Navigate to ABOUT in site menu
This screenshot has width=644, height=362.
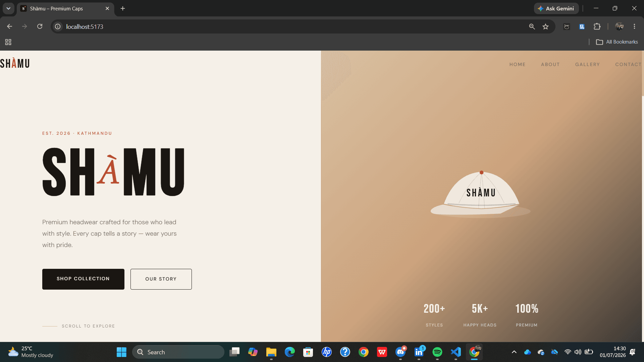[550, 64]
